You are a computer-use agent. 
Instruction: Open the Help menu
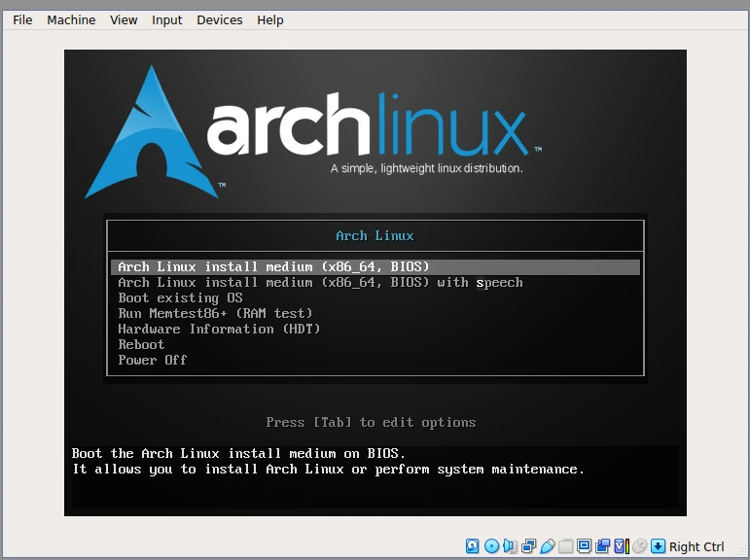click(270, 19)
